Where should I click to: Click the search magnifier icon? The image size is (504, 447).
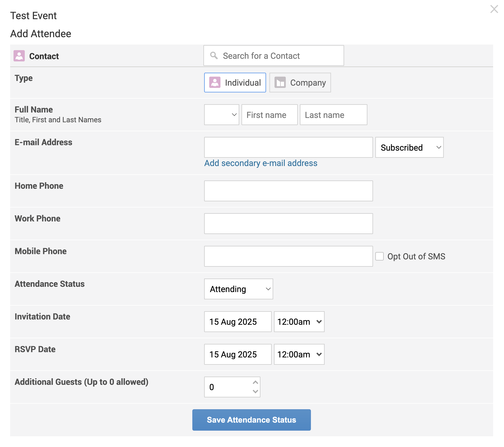214,56
